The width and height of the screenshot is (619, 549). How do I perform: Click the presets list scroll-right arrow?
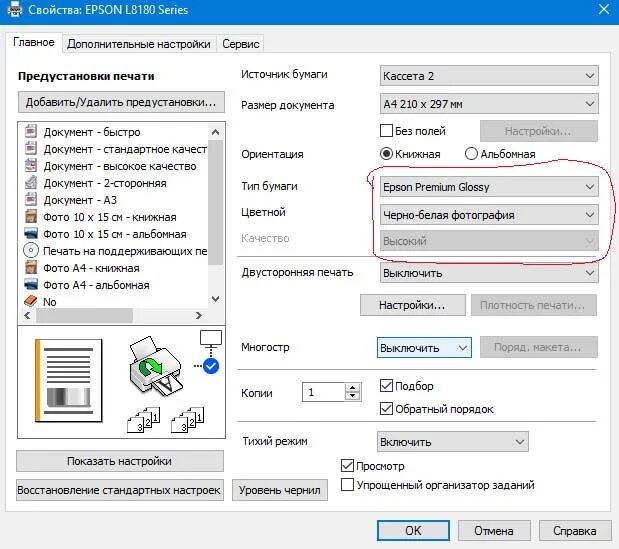199,315
